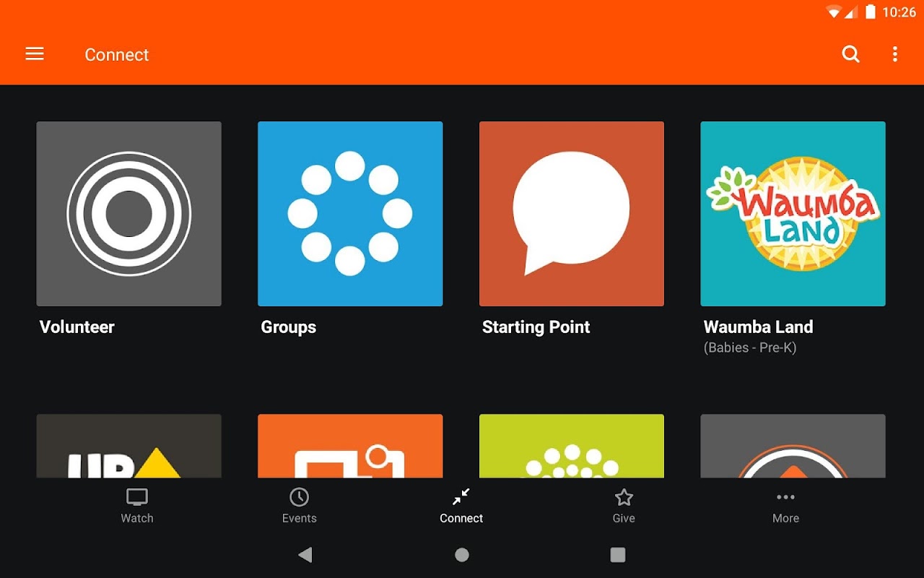Viewport: 924px width, 578px height.
Task: Select the UP yellow triangle tile
Action: 129,446
